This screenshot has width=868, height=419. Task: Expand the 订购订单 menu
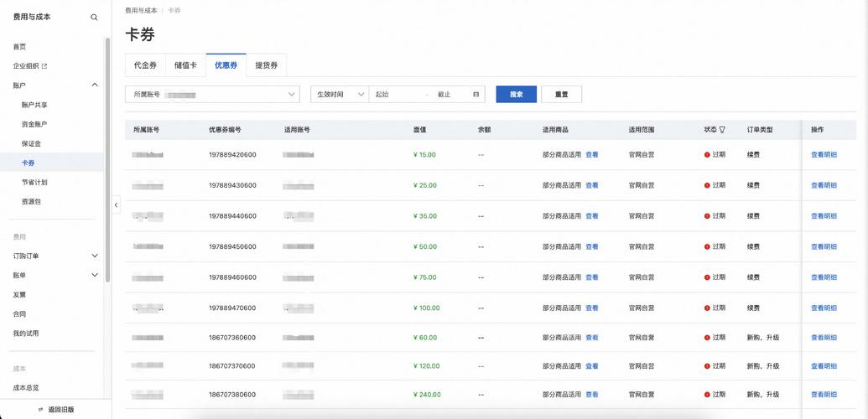point(94,256)
